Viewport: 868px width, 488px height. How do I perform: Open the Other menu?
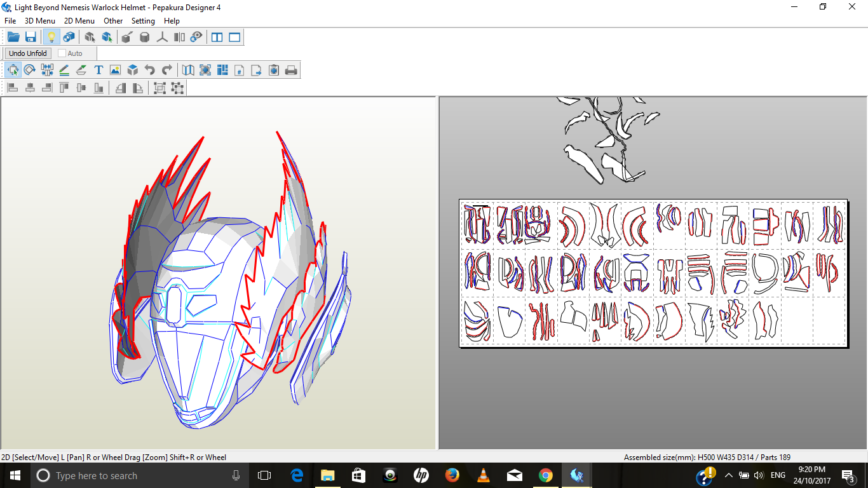pos(113,21)
